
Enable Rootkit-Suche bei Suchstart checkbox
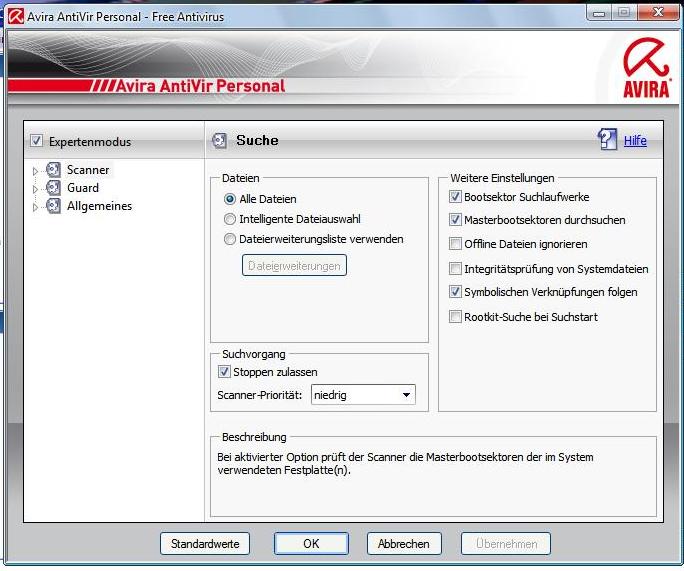coord(455,316)
